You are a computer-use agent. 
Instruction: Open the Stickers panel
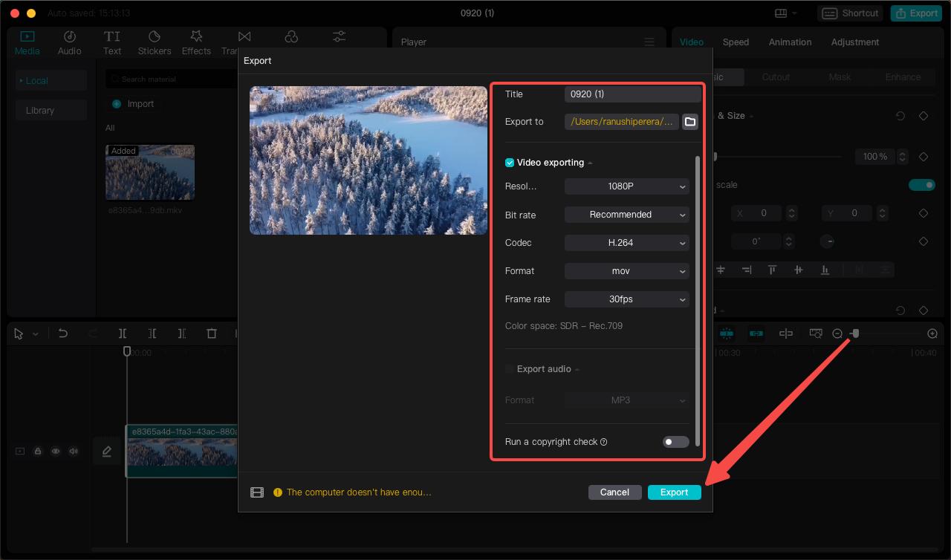coord(154,42)
